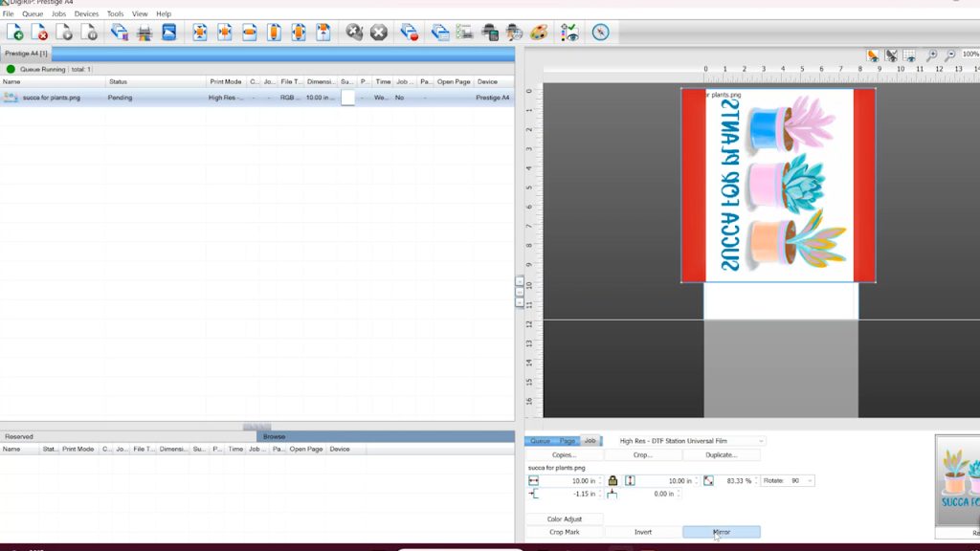Click the compass icon in the toolbar
The height and width of the screenshot is (551, 980).
tap(600, 33)
